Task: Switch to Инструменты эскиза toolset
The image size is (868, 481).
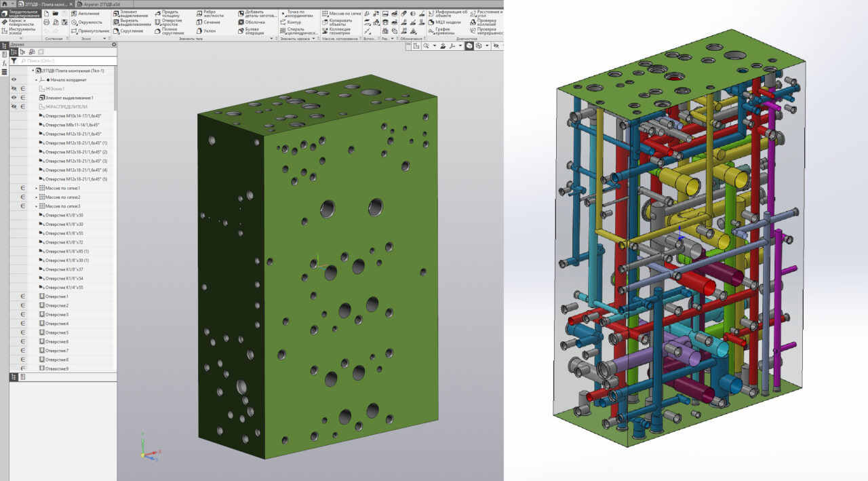Action: point(20,31)
